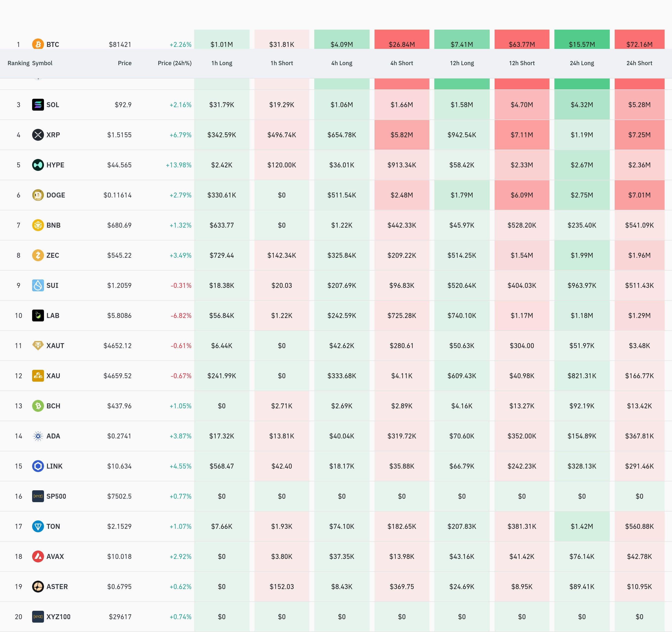
Task: Sort by 12h Long column header
Action: coord(462,63)
